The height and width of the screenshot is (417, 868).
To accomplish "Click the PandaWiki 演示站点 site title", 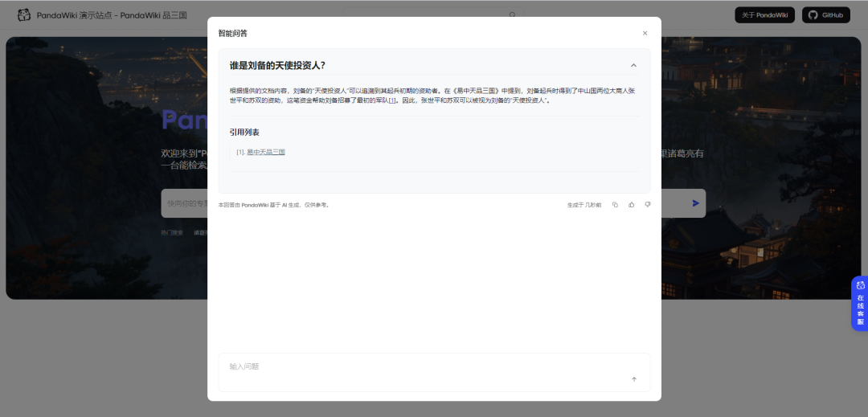I will [112, 14].
